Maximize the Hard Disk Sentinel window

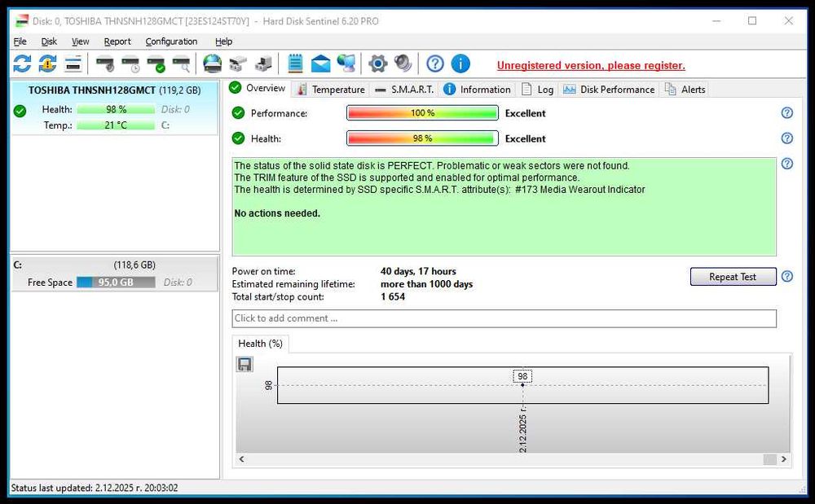752,20
